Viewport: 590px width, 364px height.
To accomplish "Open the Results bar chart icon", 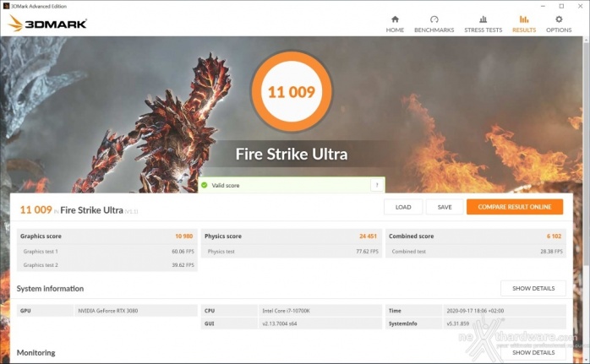I will pyautogui.click(x=524, y=19).
